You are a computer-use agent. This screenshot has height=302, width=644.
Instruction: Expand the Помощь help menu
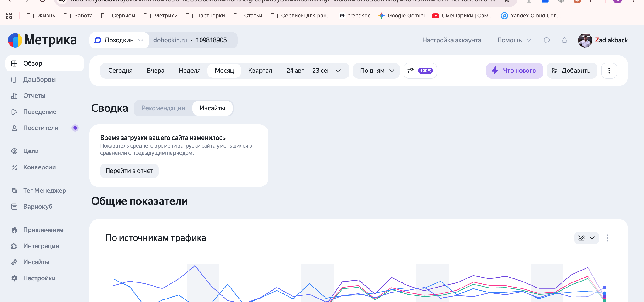(514, 40)
